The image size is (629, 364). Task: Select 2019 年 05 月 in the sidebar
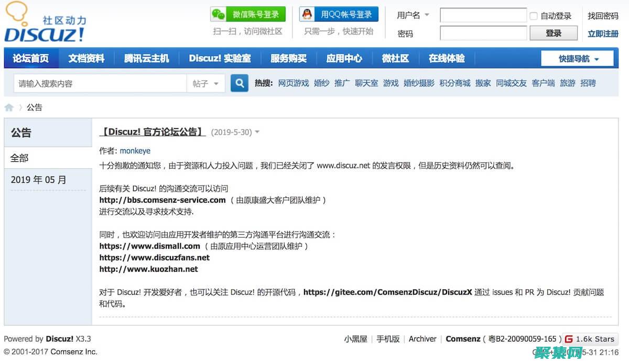click(x=38, y=179)
